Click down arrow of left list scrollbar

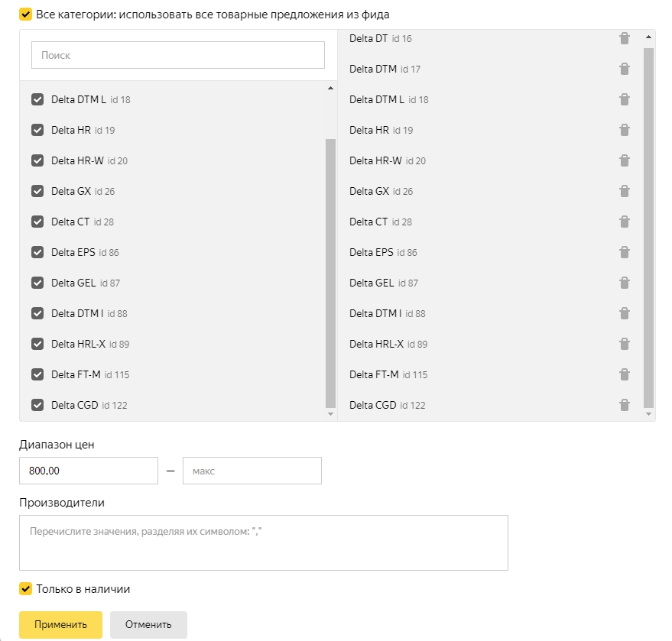coord(330,414)
